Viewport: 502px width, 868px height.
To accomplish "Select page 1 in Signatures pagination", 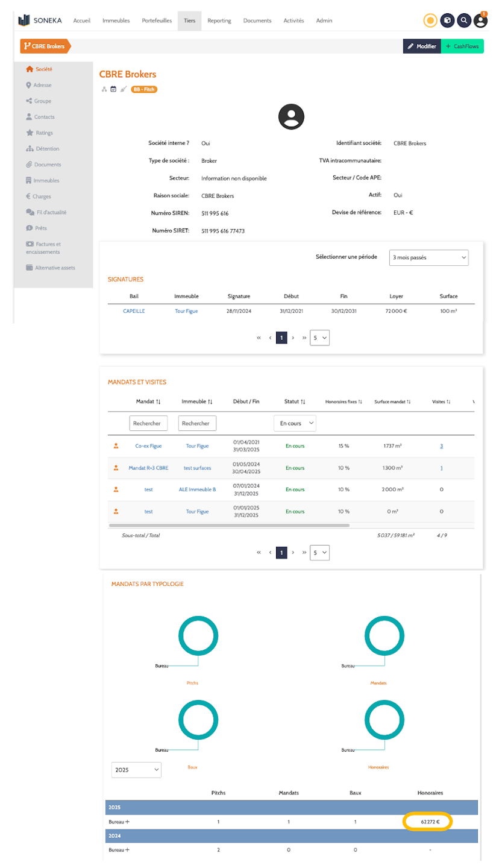I will 281,338.
